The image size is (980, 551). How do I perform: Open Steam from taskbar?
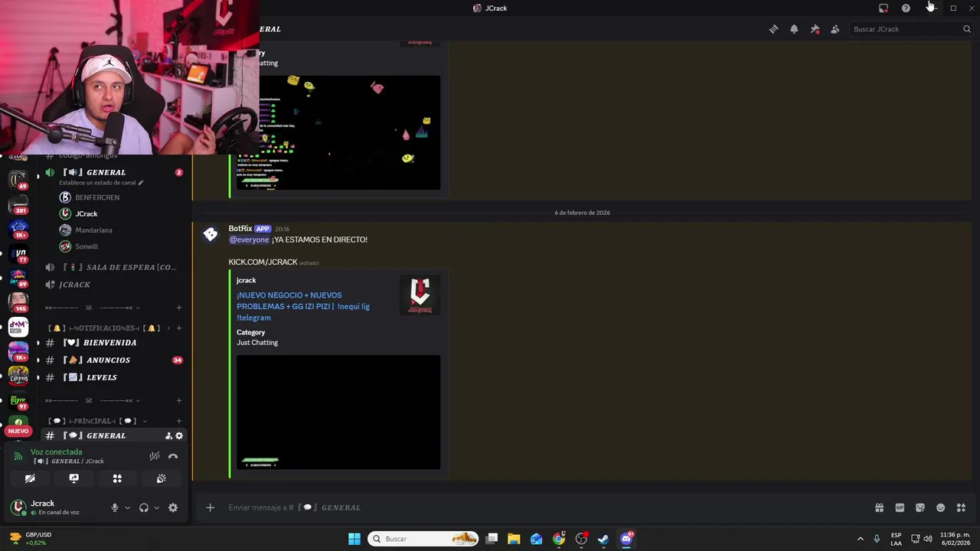point(603,539)
